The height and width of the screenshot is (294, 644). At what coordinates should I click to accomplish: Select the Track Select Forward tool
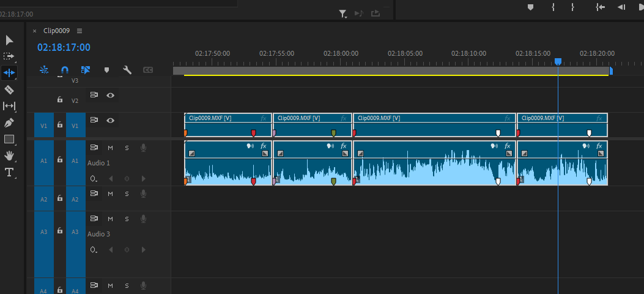click(x=9, y=56)
